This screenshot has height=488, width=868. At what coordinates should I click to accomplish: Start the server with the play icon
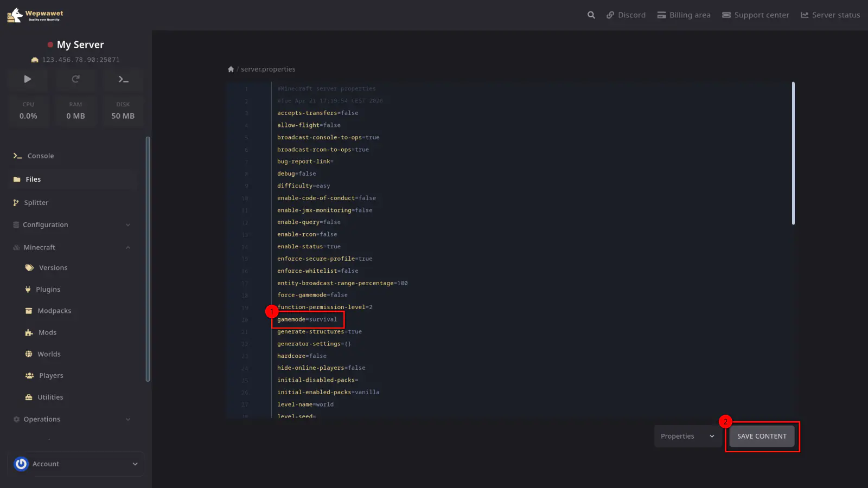click(x=28, y=79)
